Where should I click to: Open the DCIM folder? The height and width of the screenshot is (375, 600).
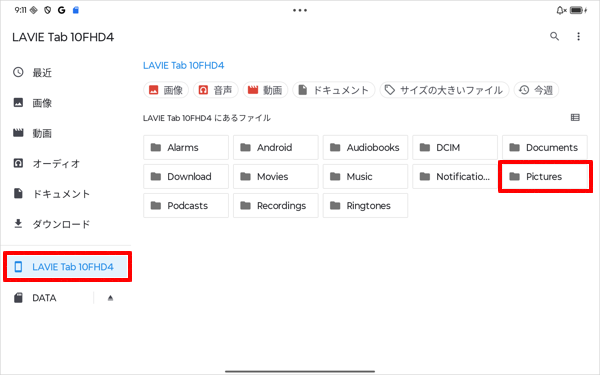click(x=455, y=147)
